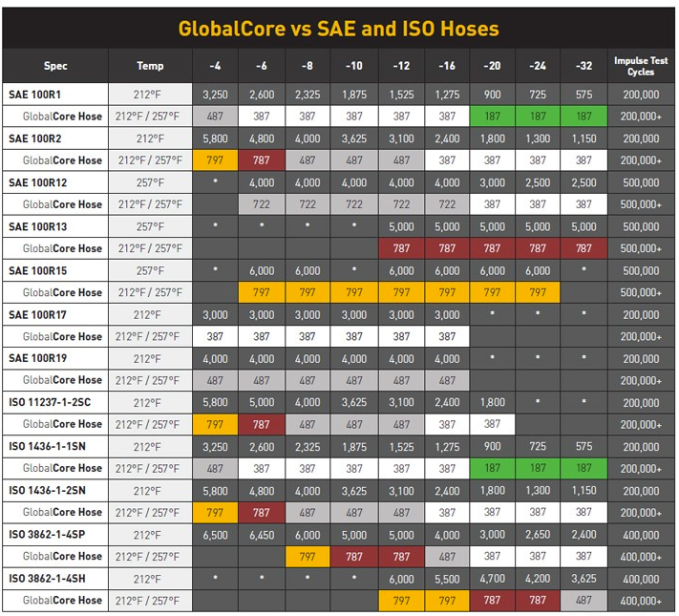Click the '-16' size column header
Viewport: 679px width, 616px height.
pos(447,66)
